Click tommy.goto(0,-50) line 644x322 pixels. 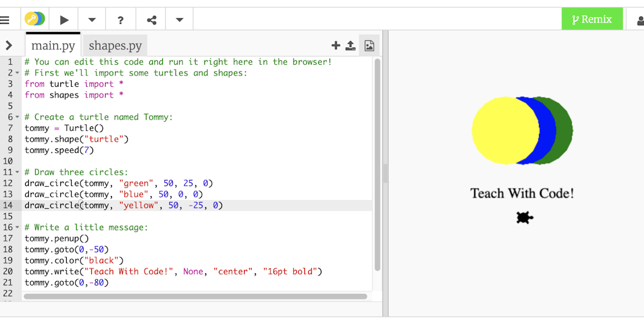pyautogui.click(x=67, y=249)
